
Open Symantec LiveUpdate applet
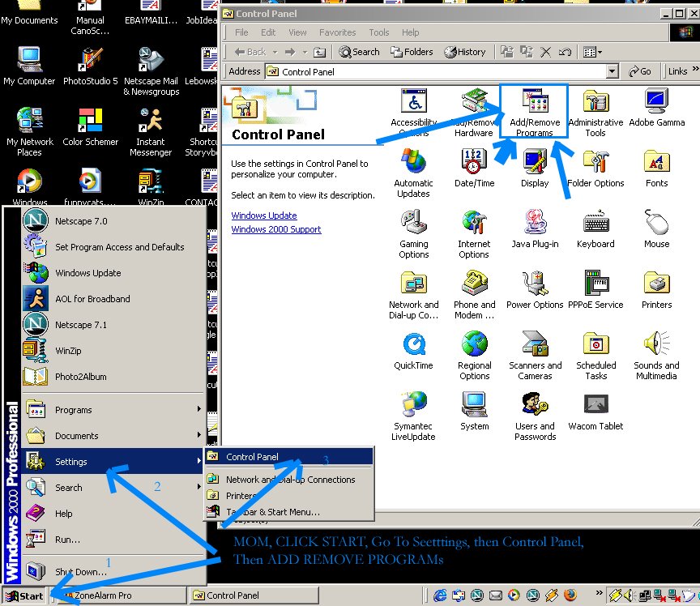coord(413,416)
